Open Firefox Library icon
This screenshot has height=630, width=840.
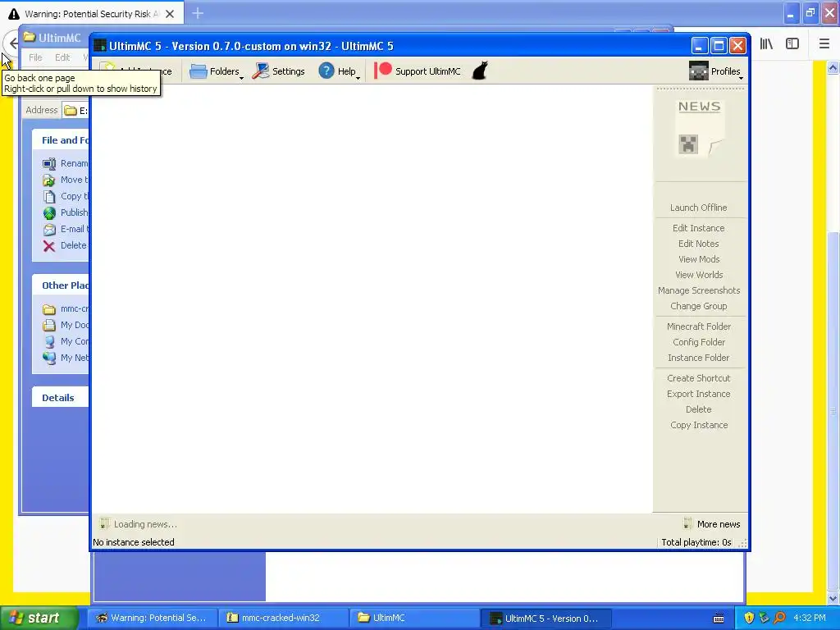pos(766,44)
